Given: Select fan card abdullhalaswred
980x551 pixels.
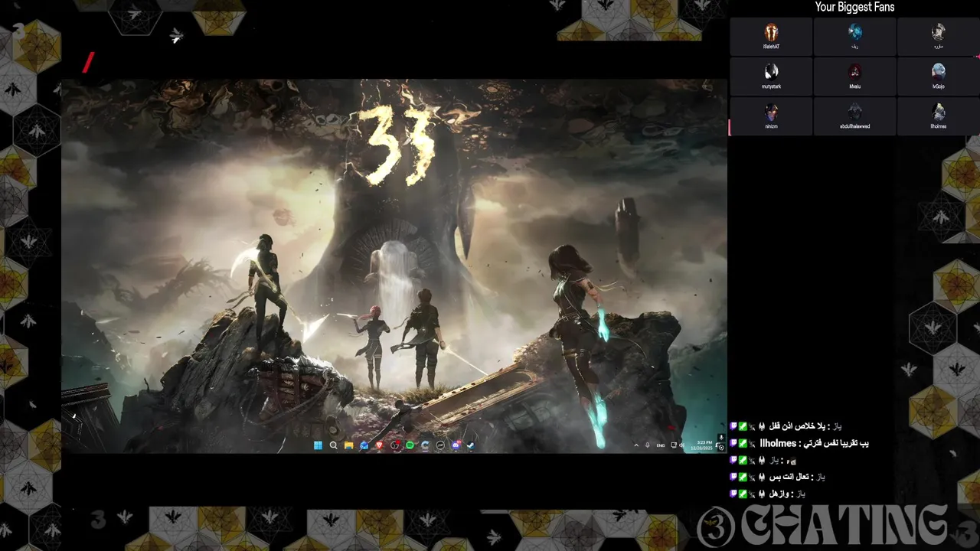Looking at the screenshot, I should point(854,116).
